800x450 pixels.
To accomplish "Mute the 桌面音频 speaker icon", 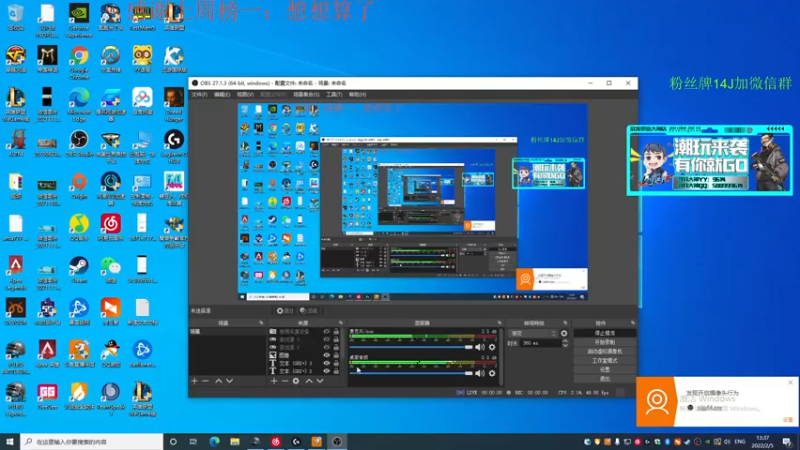I will [x=480, y=373].
